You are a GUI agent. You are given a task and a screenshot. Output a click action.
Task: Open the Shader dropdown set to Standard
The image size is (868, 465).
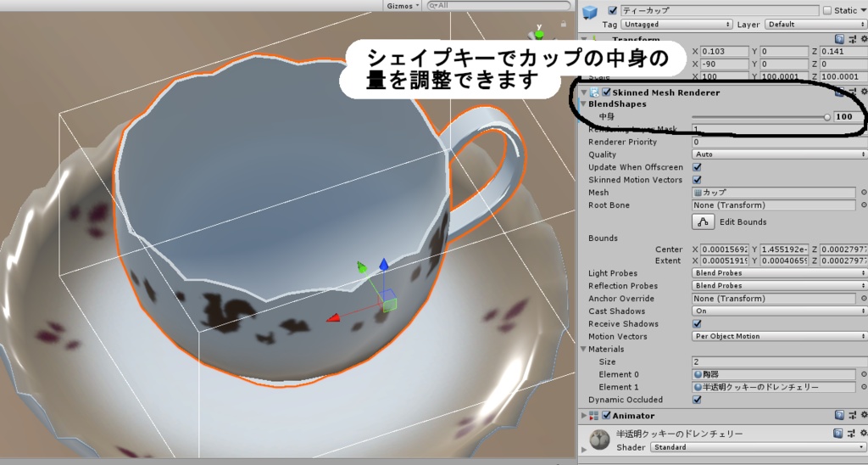coord(759,447)
